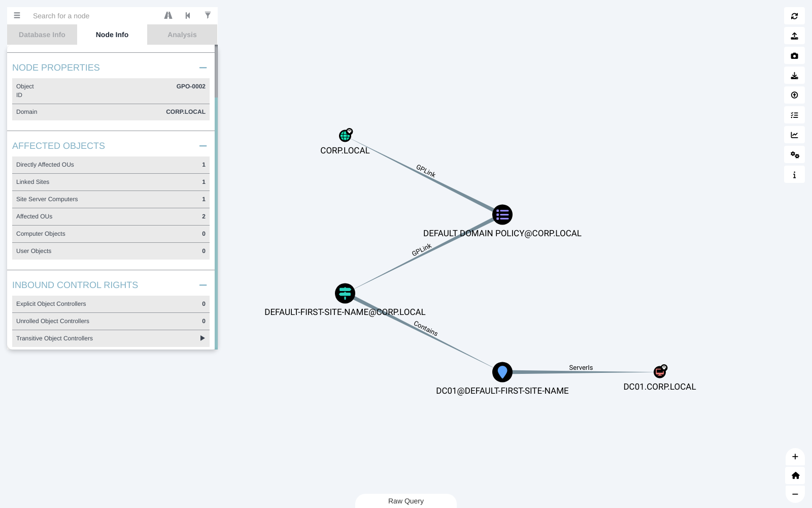Select the CORP.LOCAL domain node
This screenshot has height=508, width=812.
coord(345,136)
